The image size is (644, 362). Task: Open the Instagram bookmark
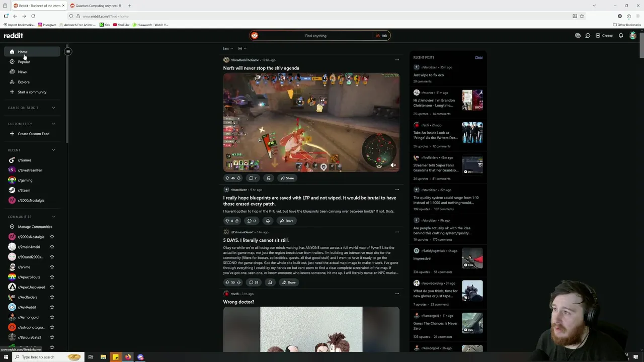[47, 25]
